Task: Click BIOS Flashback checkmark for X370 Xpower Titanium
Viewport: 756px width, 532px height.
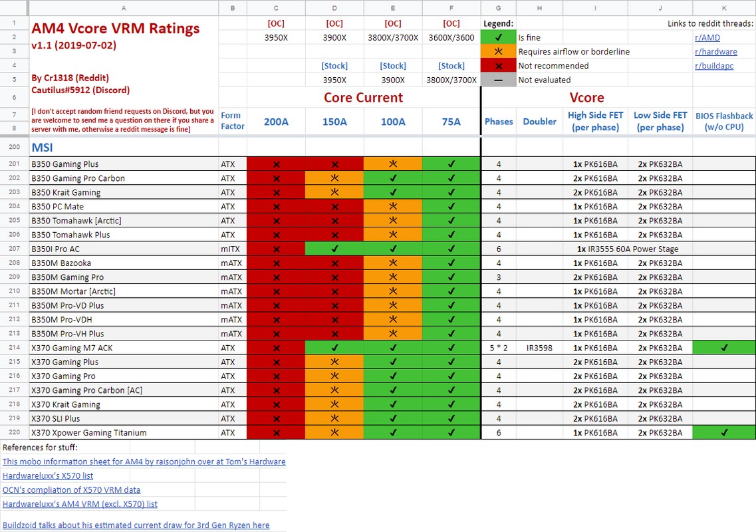Action: 723,433
